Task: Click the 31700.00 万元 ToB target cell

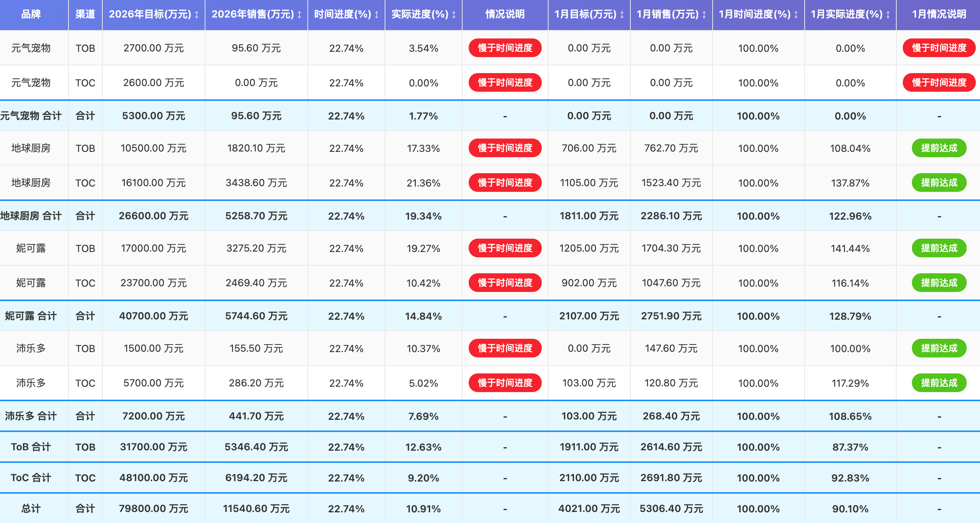Action: click(x=154, y=447)
